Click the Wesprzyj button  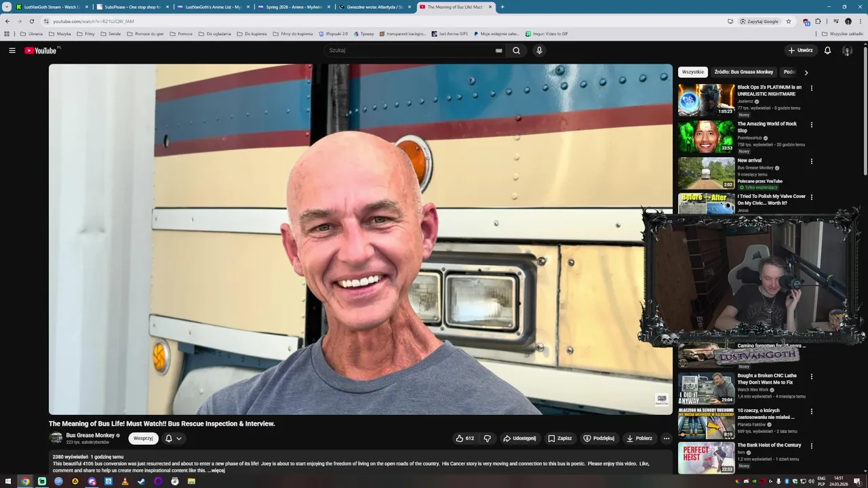coord(143,439)
